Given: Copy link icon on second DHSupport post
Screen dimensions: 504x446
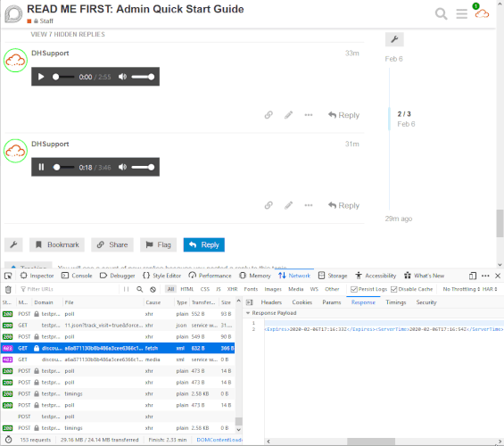Looking at the screenshot, I should pos(269,205).
